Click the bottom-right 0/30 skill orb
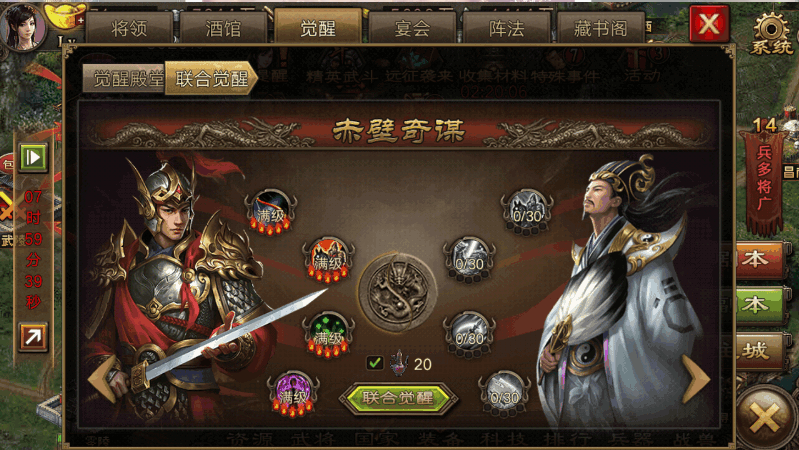The width and height of the screenshot is (799, 450). coord(504,394)
